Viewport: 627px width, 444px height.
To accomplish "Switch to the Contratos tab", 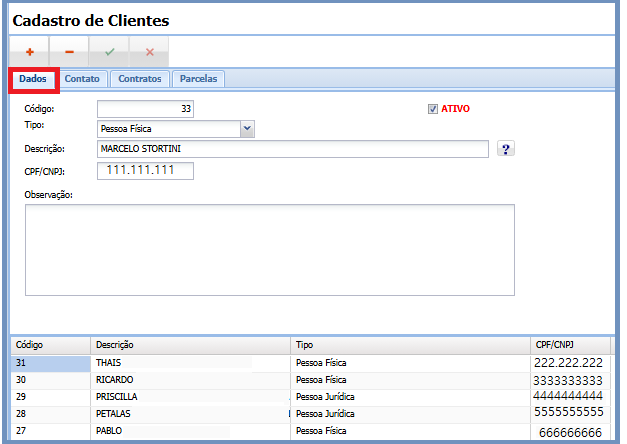I will pyautogui.click(x=139, y=78).
